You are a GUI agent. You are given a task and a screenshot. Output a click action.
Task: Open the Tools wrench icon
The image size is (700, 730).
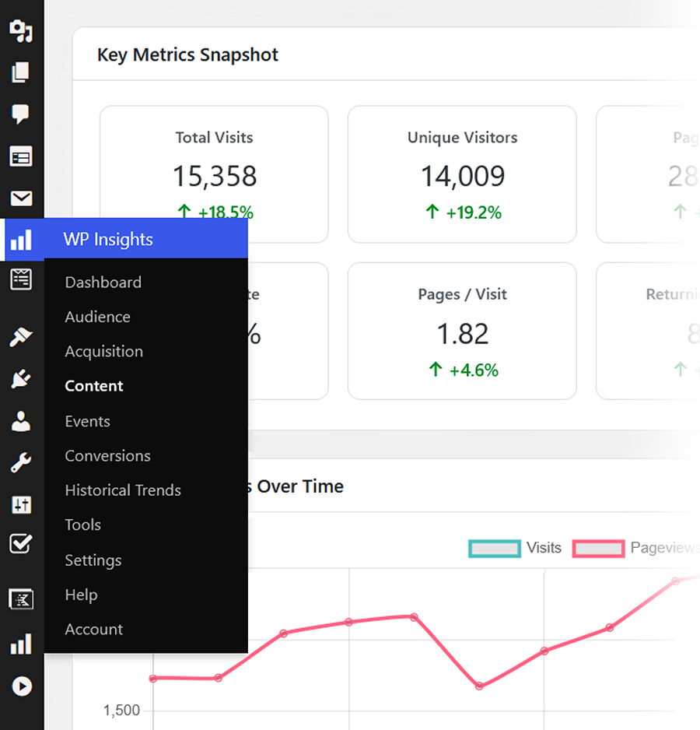(x=21, y=463)
